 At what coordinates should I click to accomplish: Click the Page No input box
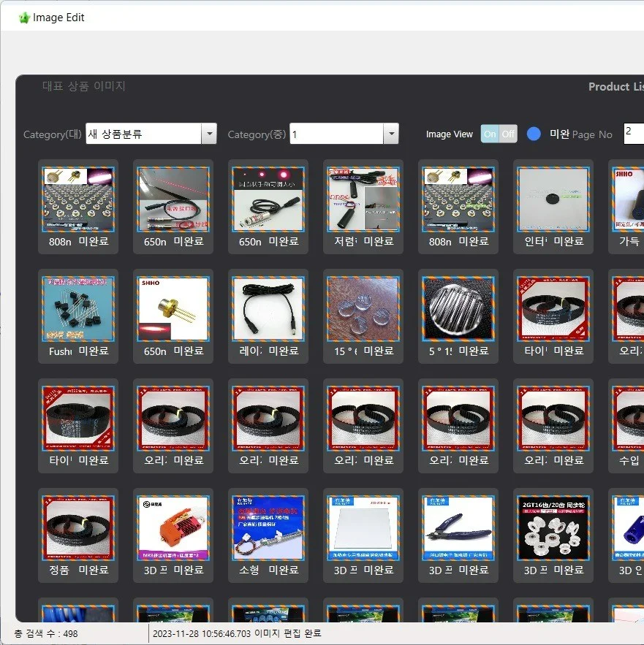(634, 134)
